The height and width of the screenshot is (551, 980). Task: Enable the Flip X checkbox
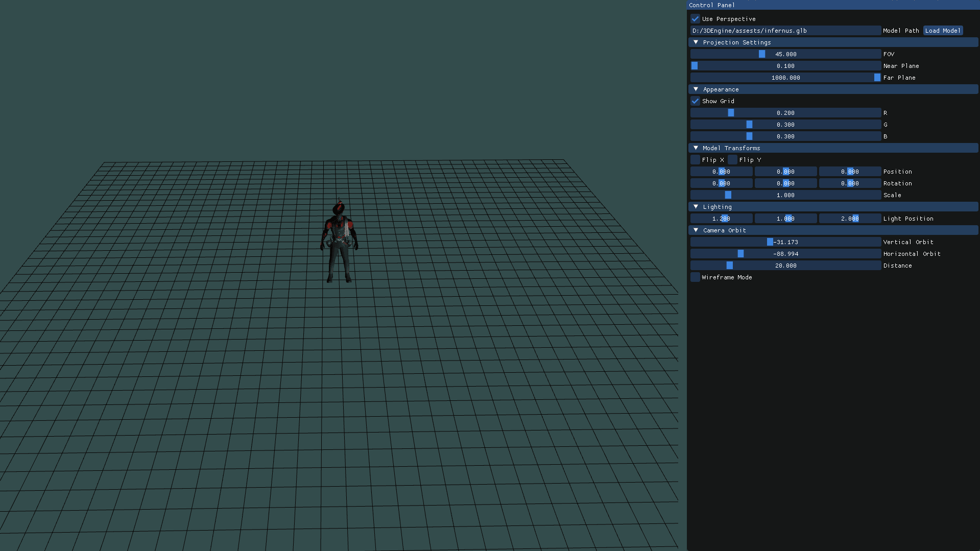(x=695, y=160)
